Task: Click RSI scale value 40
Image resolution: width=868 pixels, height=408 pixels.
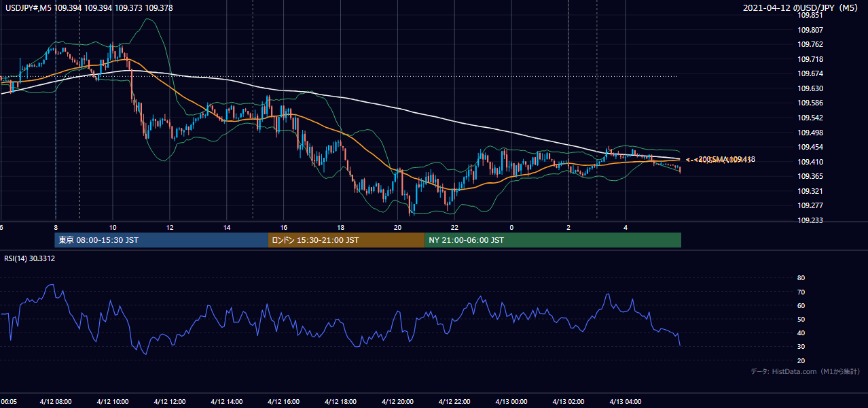Action: 801,333
